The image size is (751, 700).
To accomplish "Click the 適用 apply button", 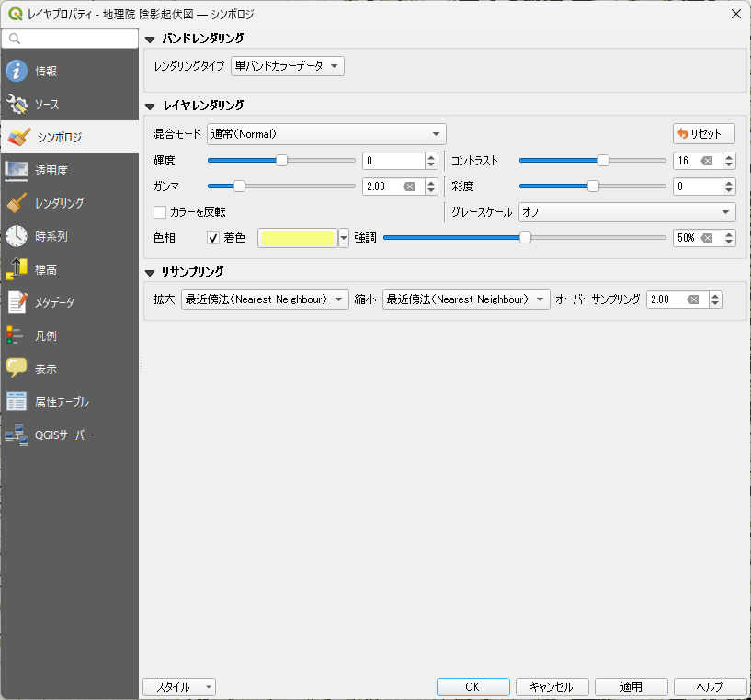I will pyautogui.click(x=632, y=687).
